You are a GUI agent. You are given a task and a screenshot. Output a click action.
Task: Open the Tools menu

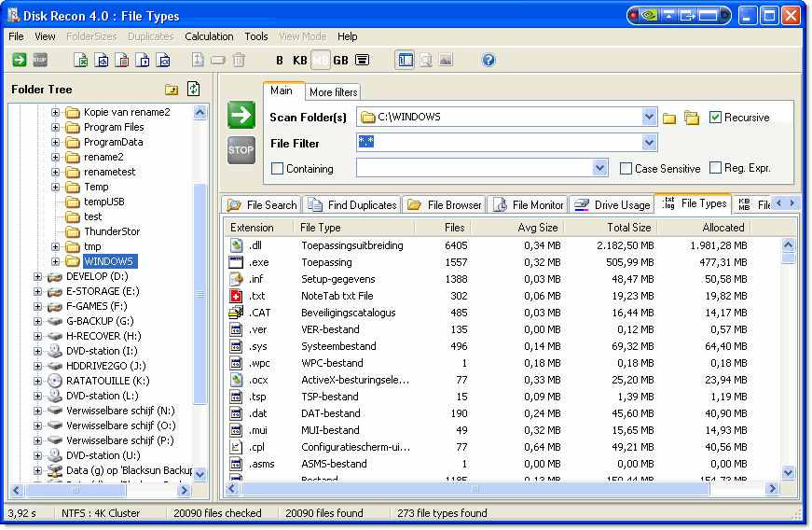255,36
